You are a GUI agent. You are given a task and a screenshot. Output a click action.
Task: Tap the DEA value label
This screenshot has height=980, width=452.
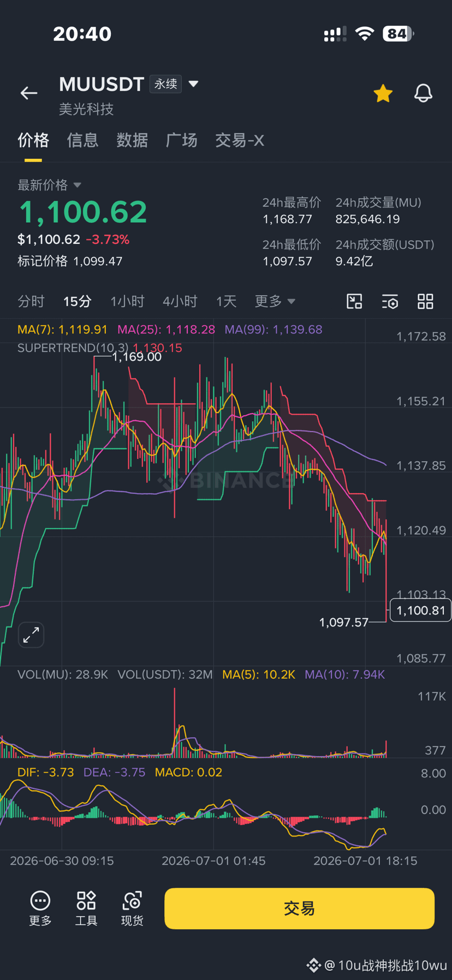[x=114, y=772]
